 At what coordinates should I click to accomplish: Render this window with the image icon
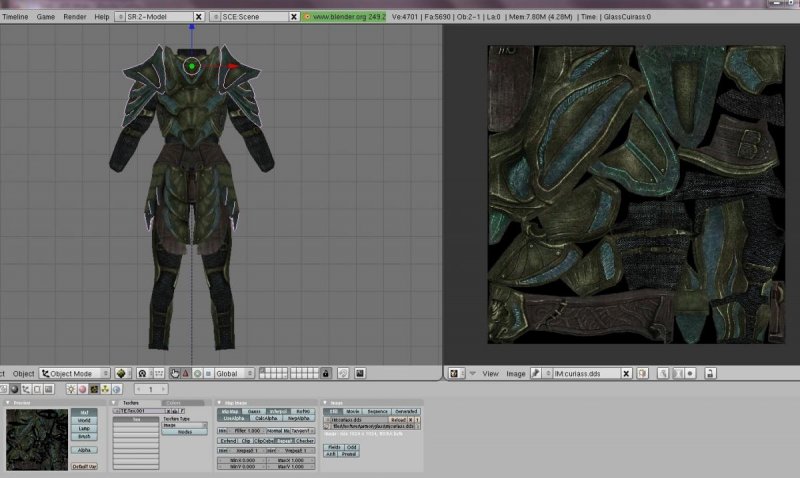(x=360, y=373)
